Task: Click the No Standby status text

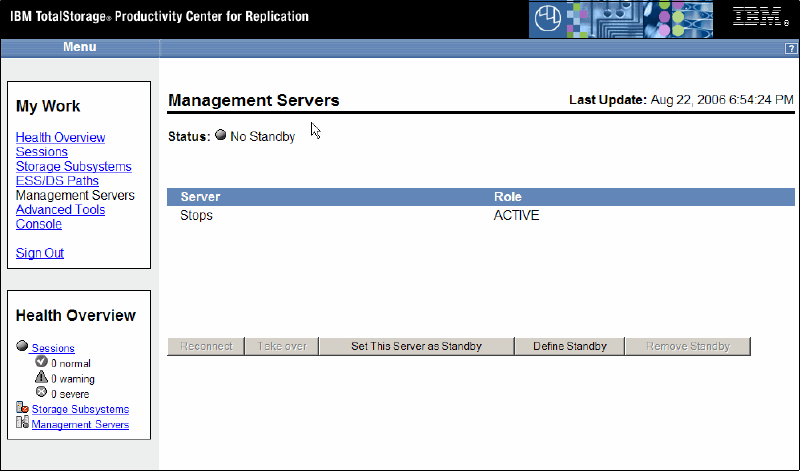Action: (x=263, y=137)
